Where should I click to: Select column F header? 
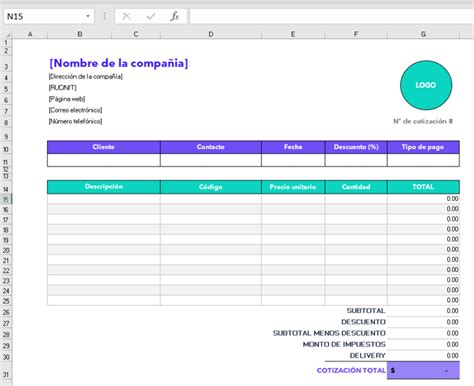(x=356, y=34)
